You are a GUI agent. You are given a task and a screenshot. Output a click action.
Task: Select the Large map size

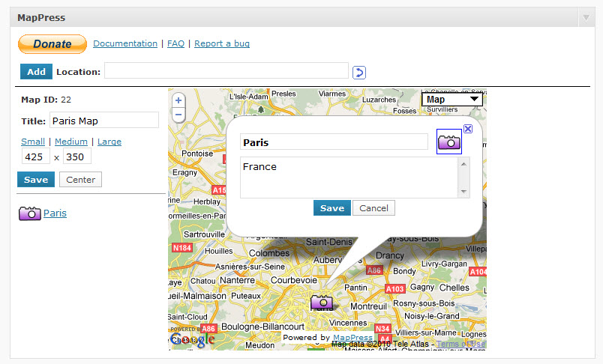pyautogui.click(x=109, y=142)
